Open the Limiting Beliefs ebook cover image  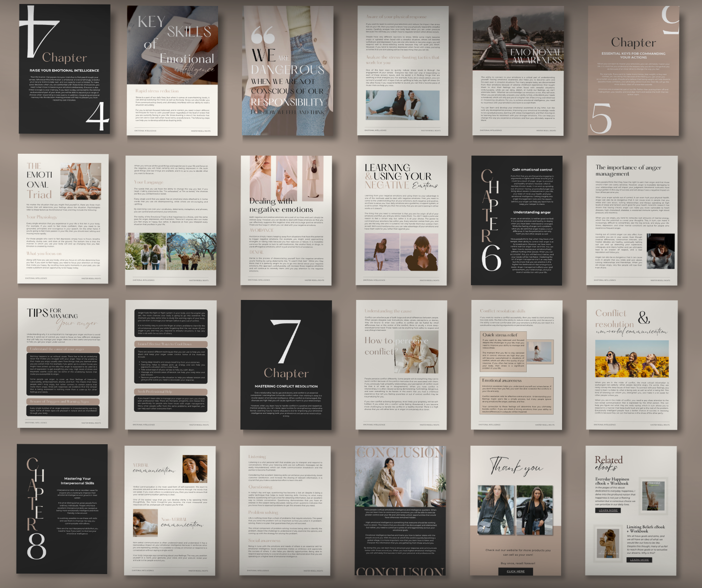tap(607, 543)
